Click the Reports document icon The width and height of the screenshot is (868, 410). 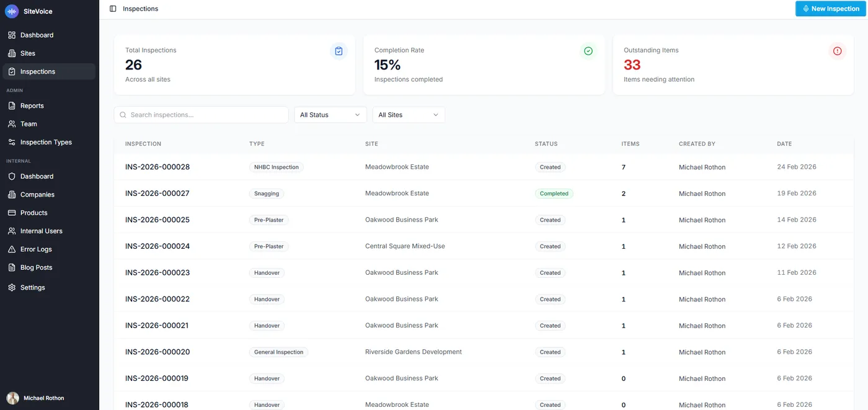(12, 106)
